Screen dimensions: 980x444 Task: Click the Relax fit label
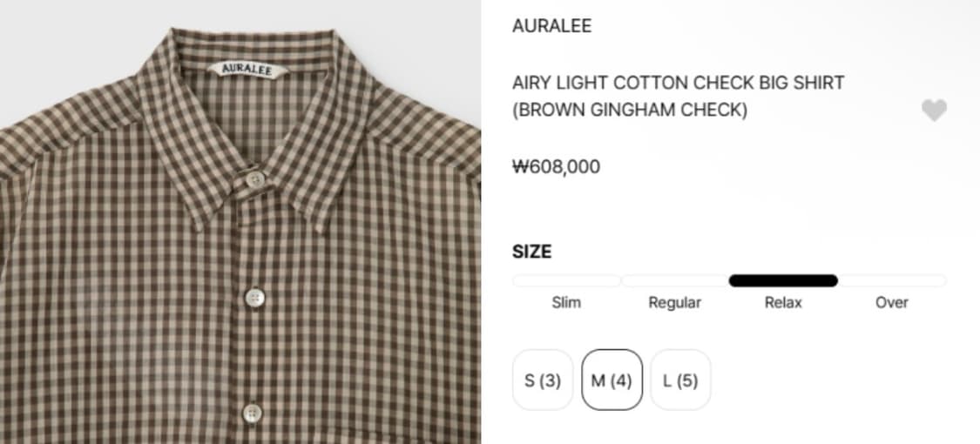[783, 303]
